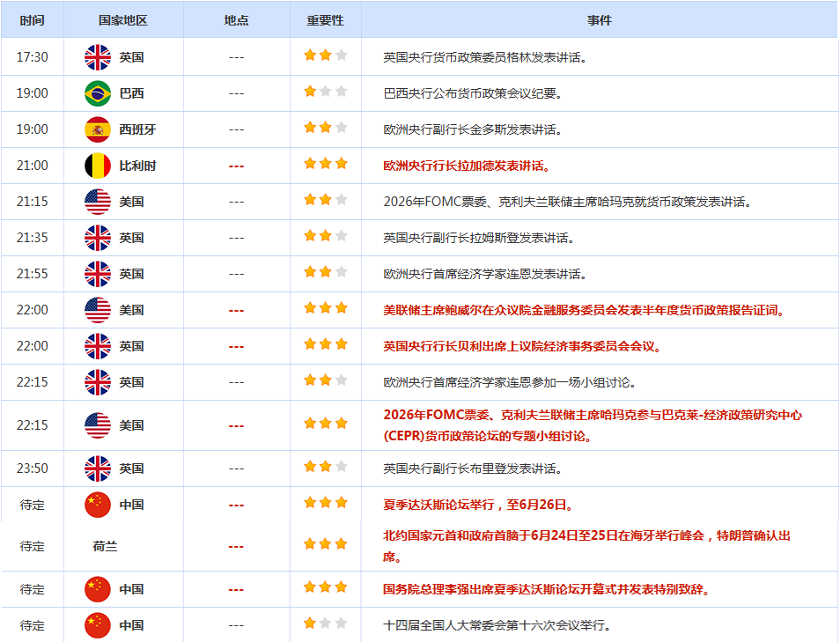The height and width of the screenshot is (642, 840).
Task: Click the 连恩参加一场小组讨论 event text
Action: 510,382
